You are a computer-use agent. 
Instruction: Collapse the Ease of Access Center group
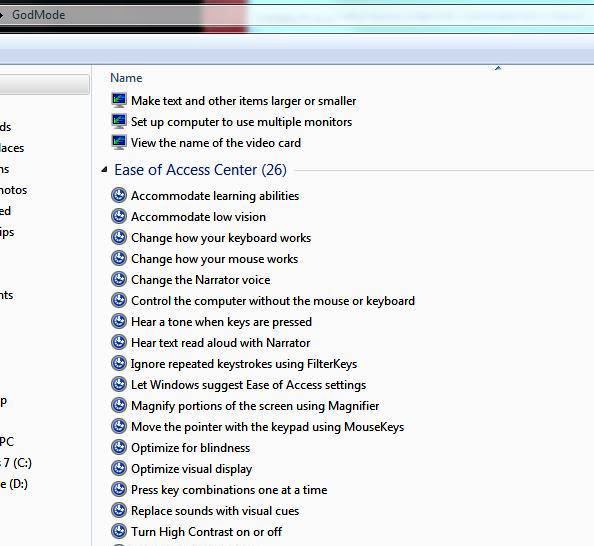[105, 170]
